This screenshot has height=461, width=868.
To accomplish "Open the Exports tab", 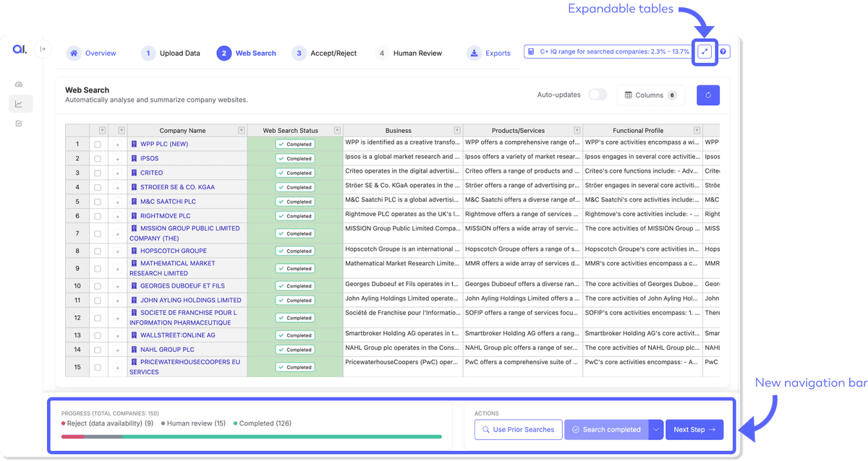I will coord(489,53).
